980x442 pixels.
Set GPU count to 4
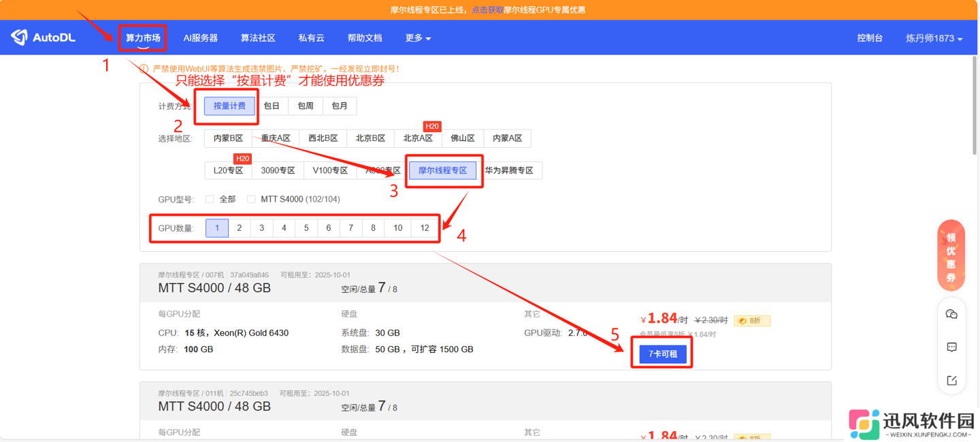click(284, 228)
